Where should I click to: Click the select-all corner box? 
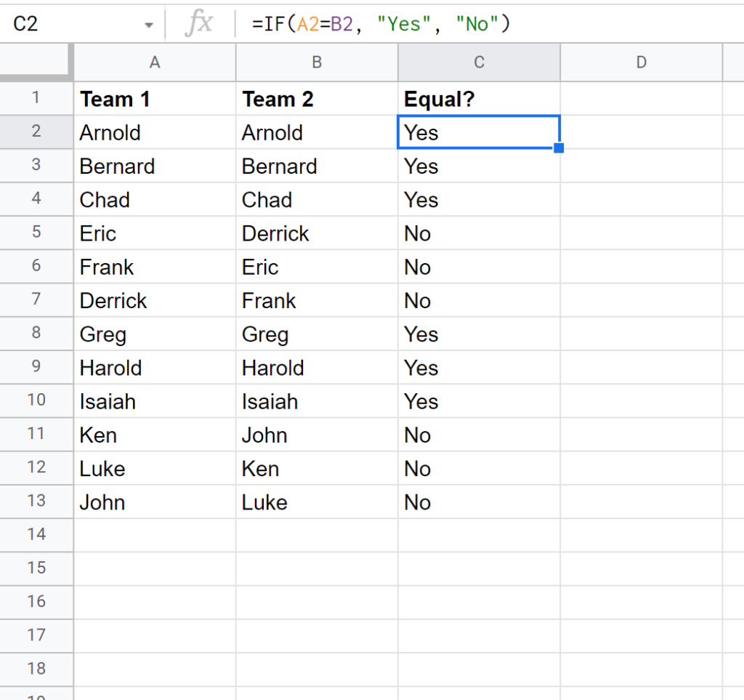(36, 63)
